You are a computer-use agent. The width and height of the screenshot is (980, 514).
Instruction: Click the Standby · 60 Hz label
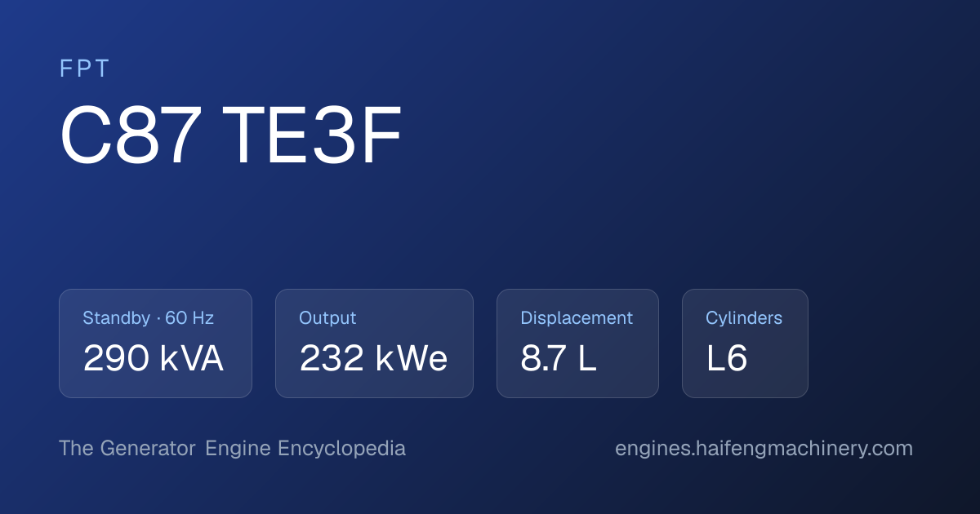[x=148, y=318]
